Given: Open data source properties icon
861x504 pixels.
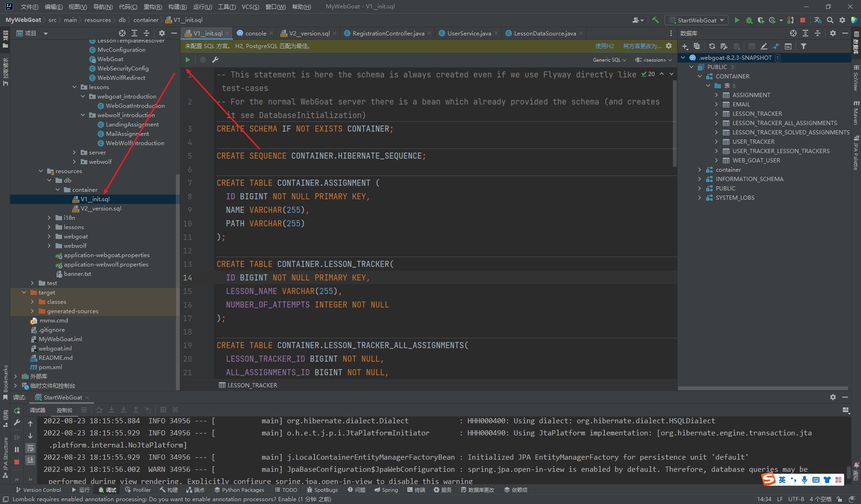Looking at the screenshot, I should (724, 46).
